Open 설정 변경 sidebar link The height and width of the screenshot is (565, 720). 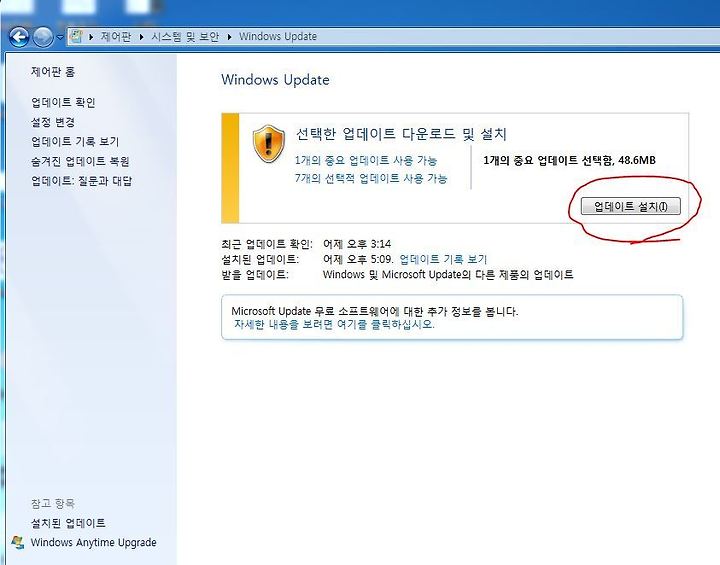[53, 122]
